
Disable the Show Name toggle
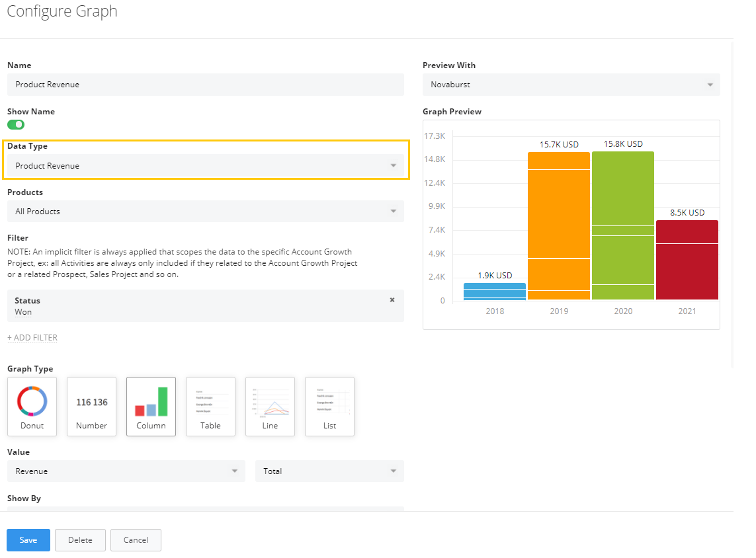[x=16, y=124]
